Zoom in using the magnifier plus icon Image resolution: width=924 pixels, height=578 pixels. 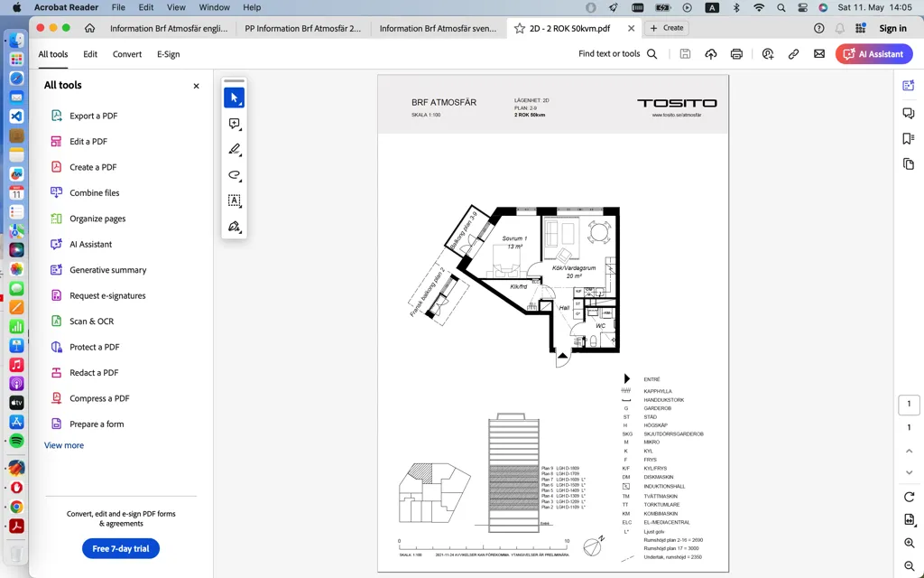909,543
